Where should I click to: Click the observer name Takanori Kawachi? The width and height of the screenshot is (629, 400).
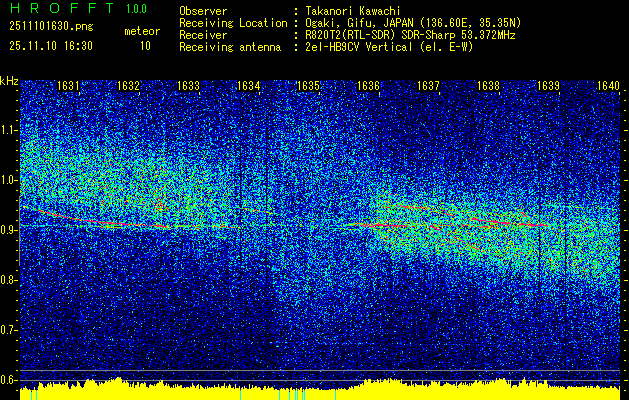353,11
